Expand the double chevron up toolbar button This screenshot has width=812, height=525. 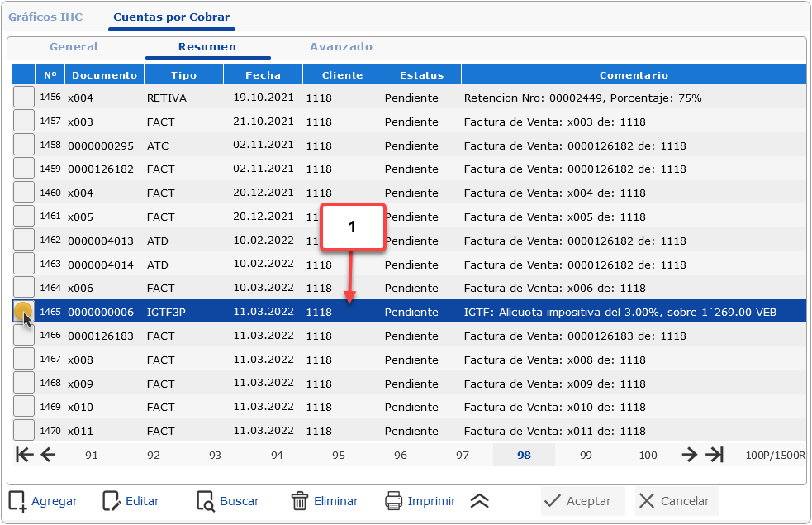480,501
